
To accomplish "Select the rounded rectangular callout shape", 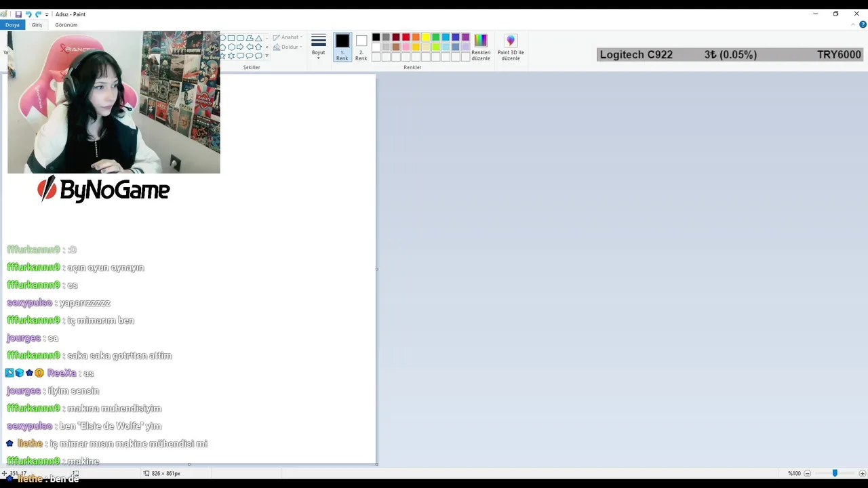I will tap(240, 56).
